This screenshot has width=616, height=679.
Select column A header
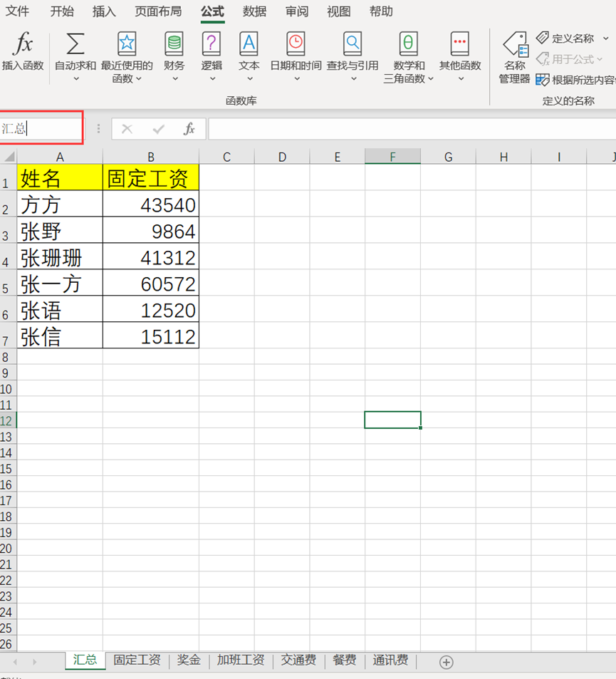60,156
